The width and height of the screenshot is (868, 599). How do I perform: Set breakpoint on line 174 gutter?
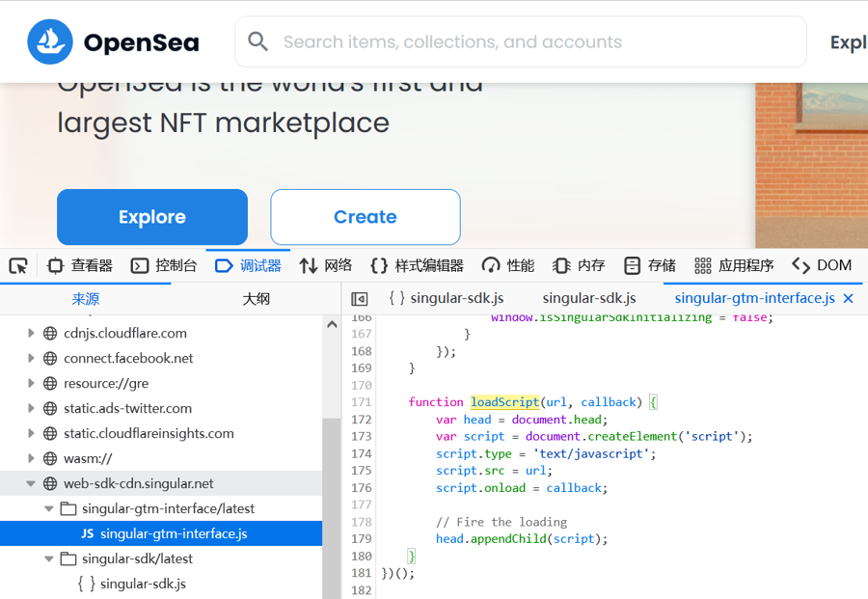361,453
